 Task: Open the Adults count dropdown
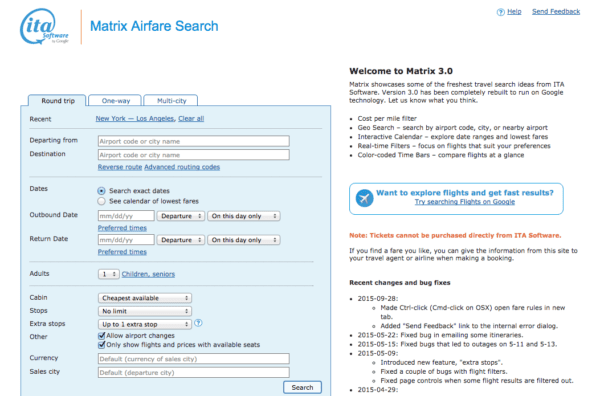109,274
